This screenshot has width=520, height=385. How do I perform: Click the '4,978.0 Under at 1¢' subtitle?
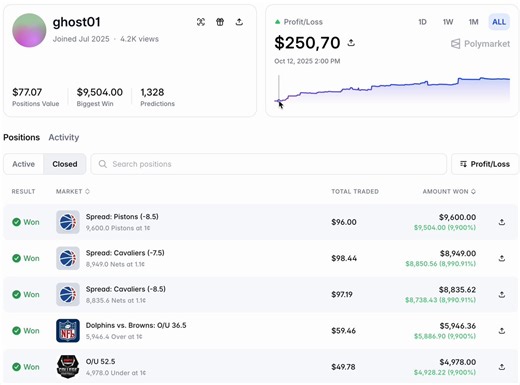coord(116,373)
